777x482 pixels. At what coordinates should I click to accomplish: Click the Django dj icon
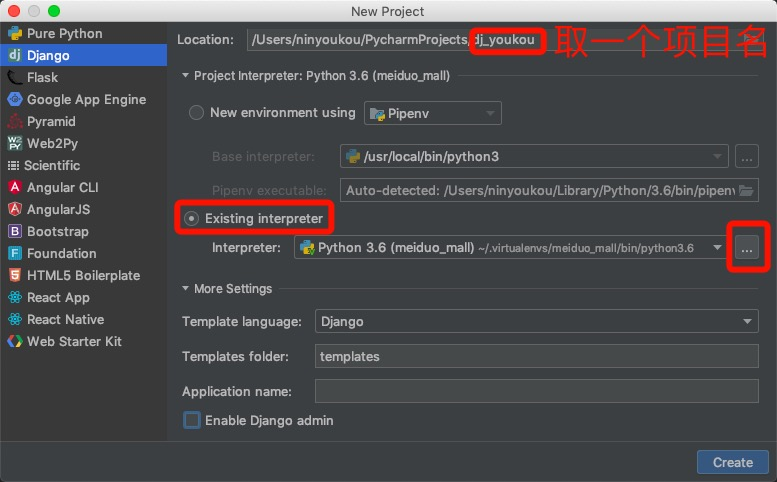(x=15, y=55)
